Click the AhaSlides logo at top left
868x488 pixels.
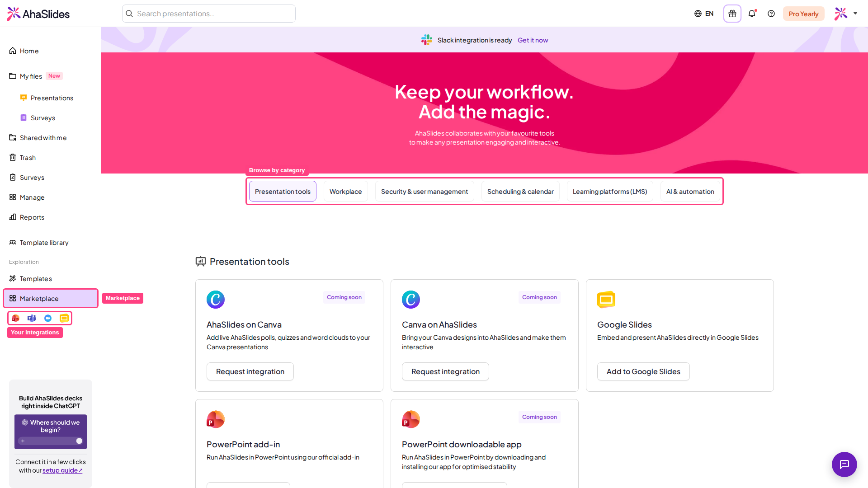[x=38, y=14]
